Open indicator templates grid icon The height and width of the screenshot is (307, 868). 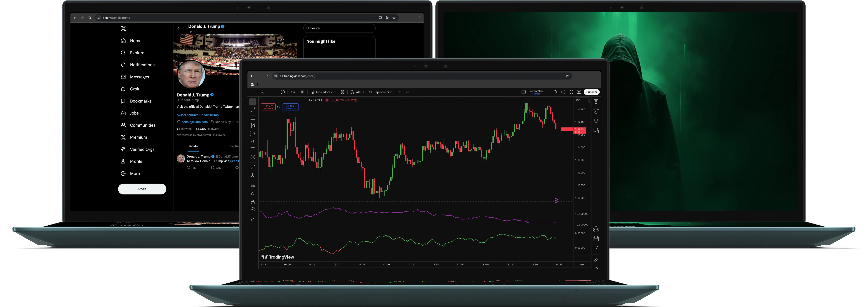[x=343, y=92]
